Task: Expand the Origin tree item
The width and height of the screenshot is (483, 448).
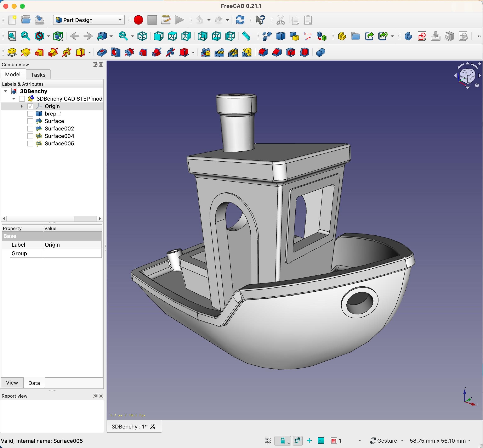Action: coord(22,106)
